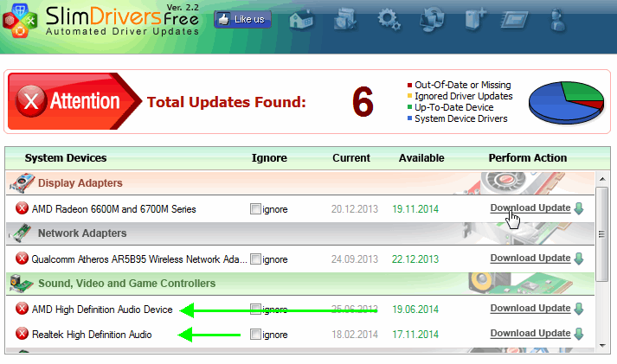Check ignore for Qualcomm Atheros adapter
This screenshot has height=364, width=617.
[x=255, y=259]
